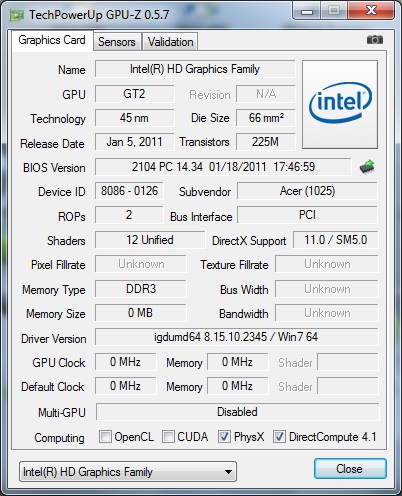
Task: Click the Intel logo image
Action: (x=340, y=104)
